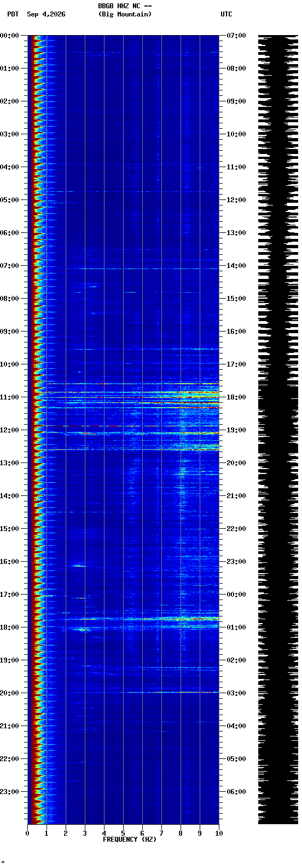Image resolution: width=302 pixels, height=868 pixels.
Task: Pick the 07:00 label on UTC axis
Action: tap(236, 36)
